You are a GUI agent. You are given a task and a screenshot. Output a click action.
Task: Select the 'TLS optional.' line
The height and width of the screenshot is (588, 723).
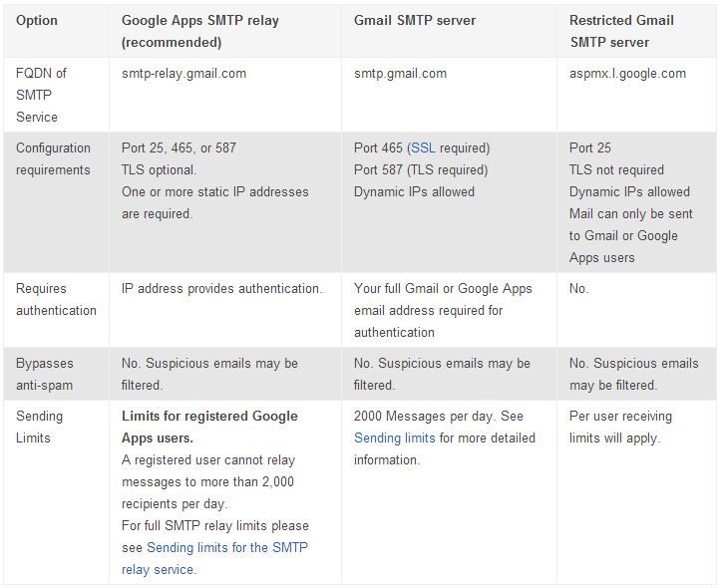[x=160, y=170]
